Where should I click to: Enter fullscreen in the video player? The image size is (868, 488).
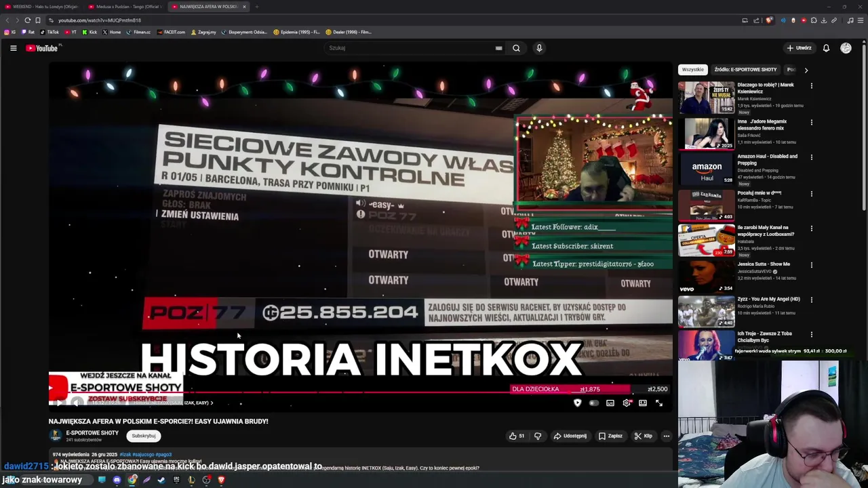tap(659, 403)
